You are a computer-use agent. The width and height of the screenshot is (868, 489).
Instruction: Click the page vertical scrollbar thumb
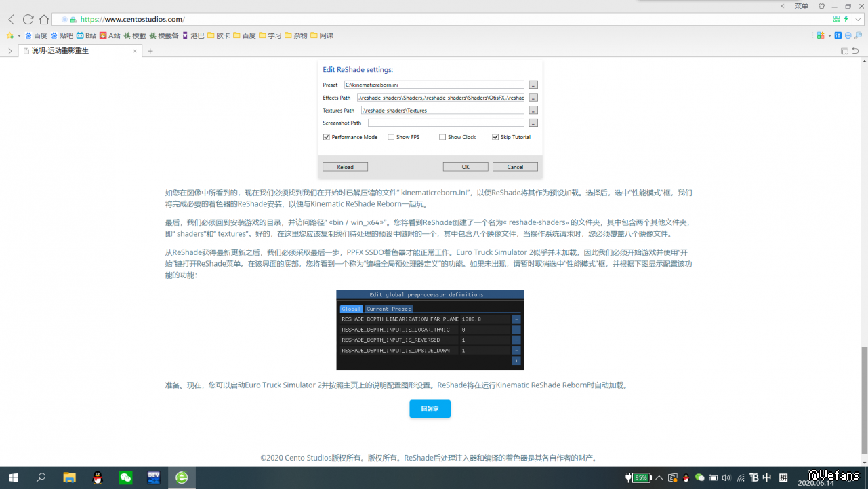[x=864, y=400]
